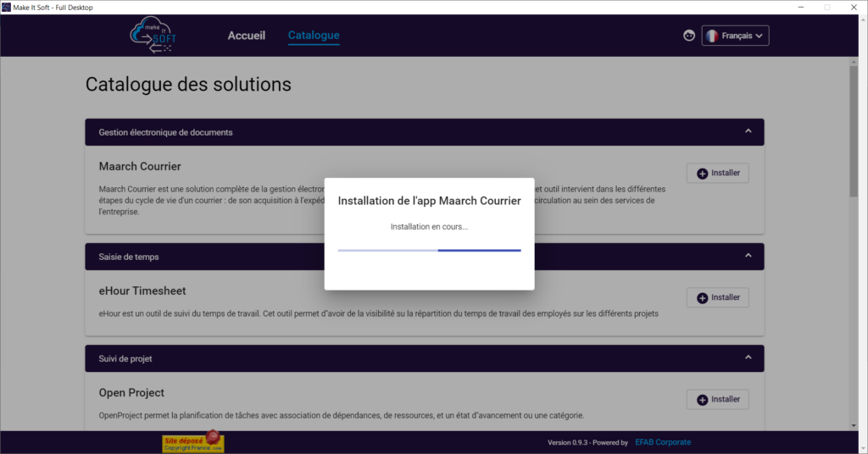Click the plus icon on Open Project's Installer

point(702,400)
